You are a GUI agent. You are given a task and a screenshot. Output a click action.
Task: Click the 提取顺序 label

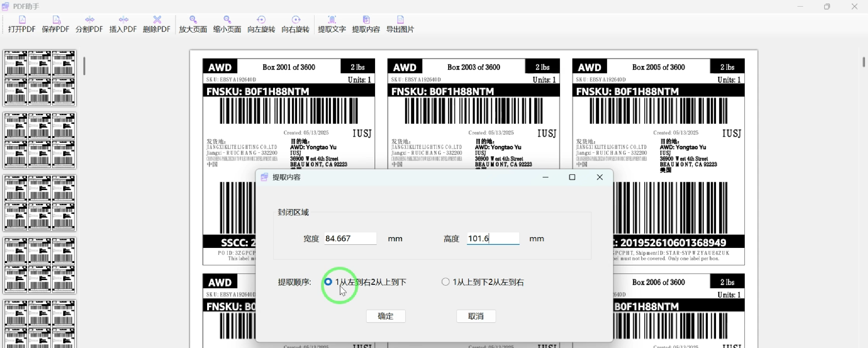(x=294, y=282)
